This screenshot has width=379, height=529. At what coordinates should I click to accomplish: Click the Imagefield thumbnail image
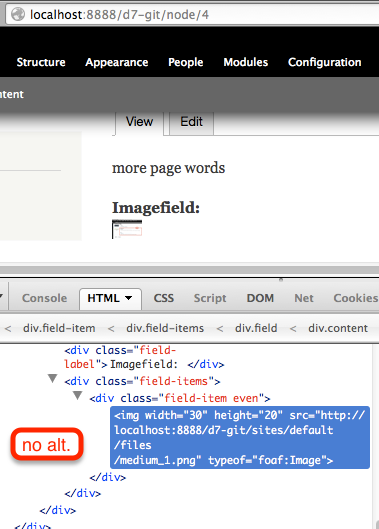click(x=127, y=229)
